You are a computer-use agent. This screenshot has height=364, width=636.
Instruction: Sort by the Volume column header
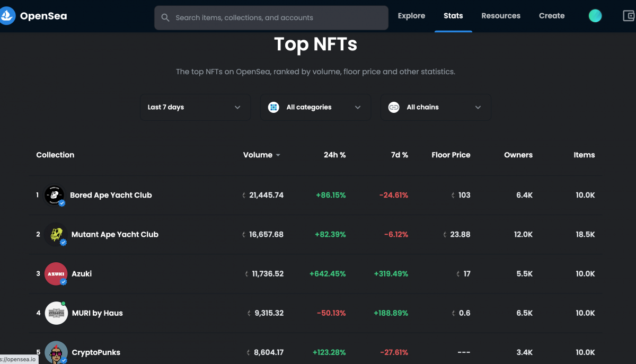point(258,155)
